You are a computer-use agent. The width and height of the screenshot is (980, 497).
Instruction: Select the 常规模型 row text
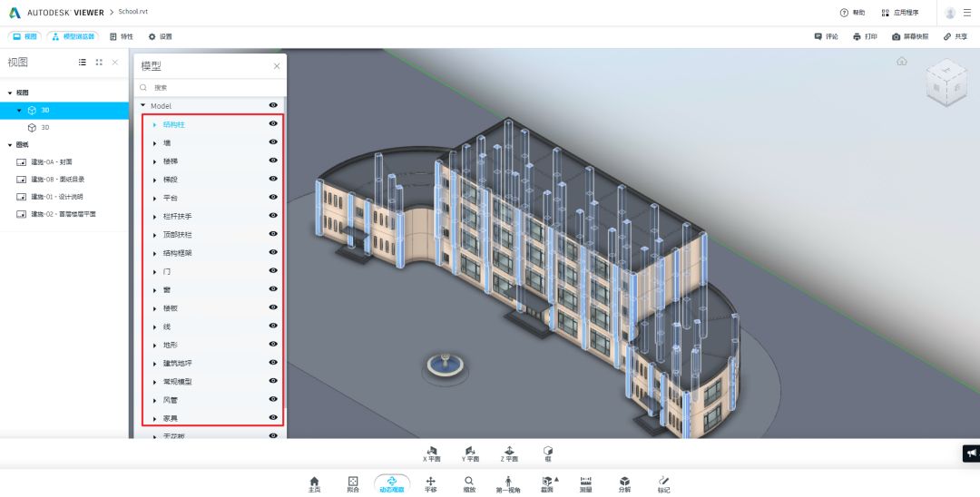178,382
